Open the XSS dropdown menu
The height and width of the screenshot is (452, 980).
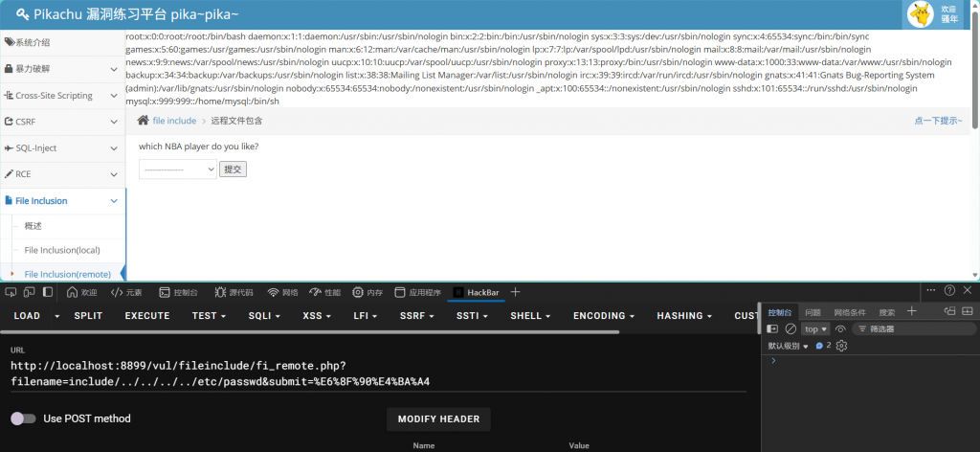(316, 316)
